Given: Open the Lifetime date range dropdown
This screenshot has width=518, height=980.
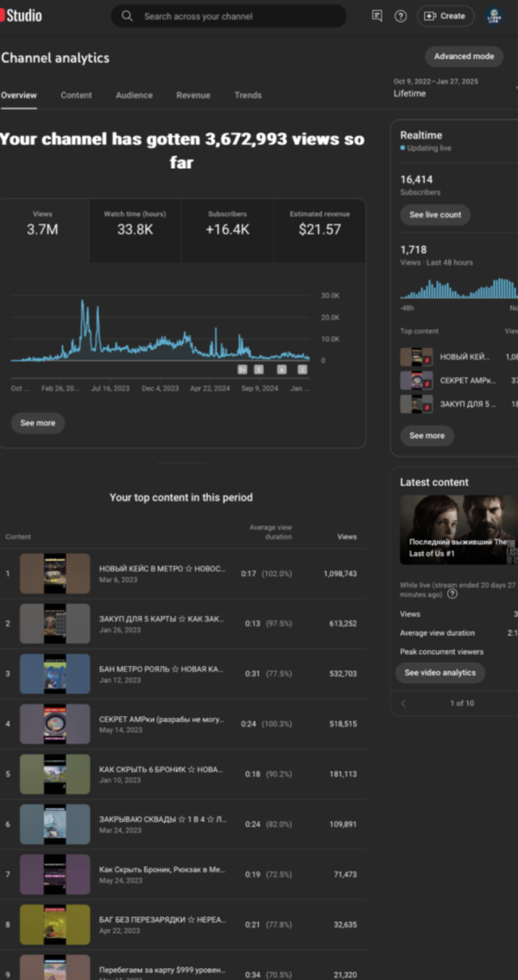Looking at the screenshot, I should (449, 93).
